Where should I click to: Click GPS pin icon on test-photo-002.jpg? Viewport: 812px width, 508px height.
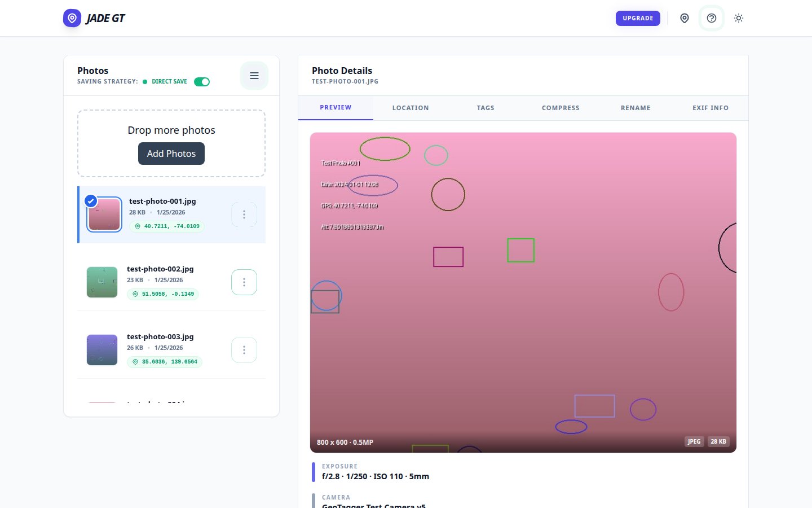135,294
